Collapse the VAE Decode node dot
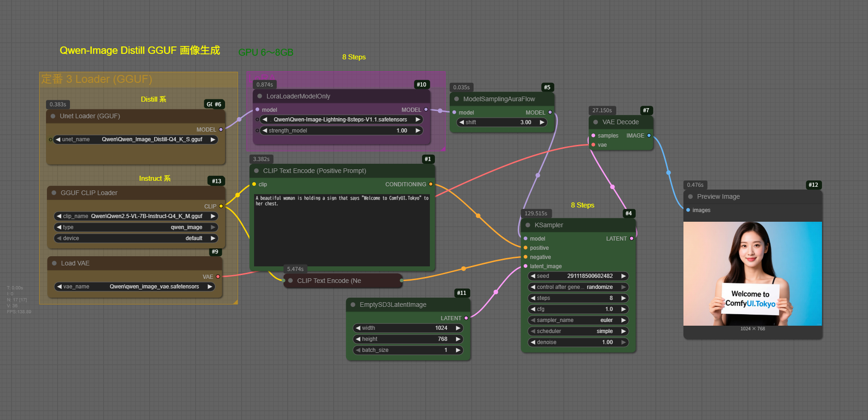This screenshot has height=420, width=868. tap(596, 122)
